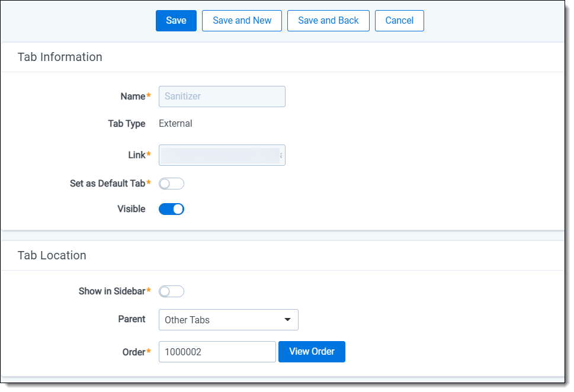
Task: Click the Tab Location section heading
Action: [52, 255]
